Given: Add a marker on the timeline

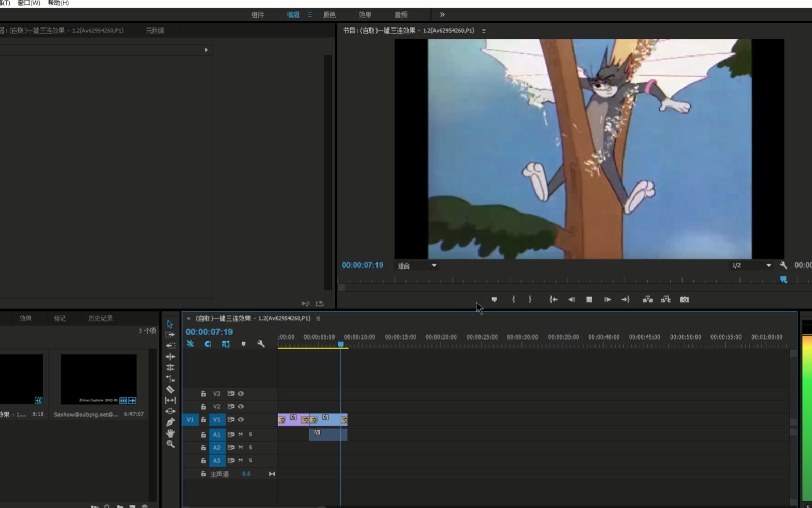Looking at the screenshot, I should tap(243, 344).
